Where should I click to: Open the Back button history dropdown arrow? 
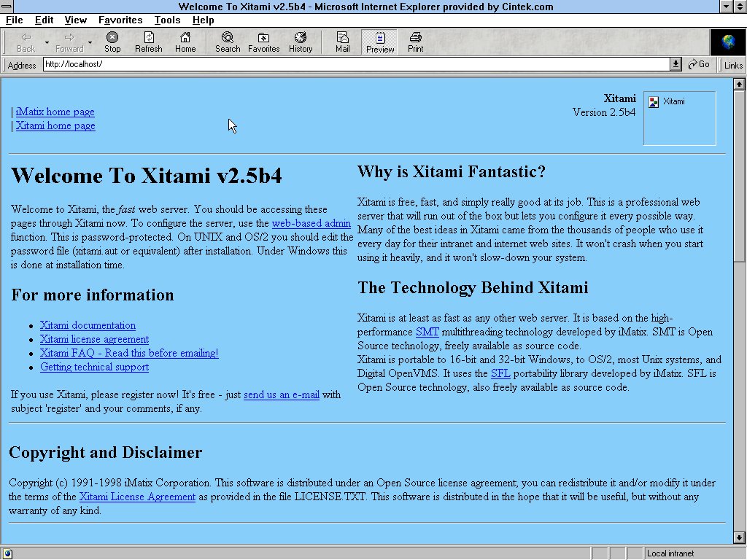[47, 42]
